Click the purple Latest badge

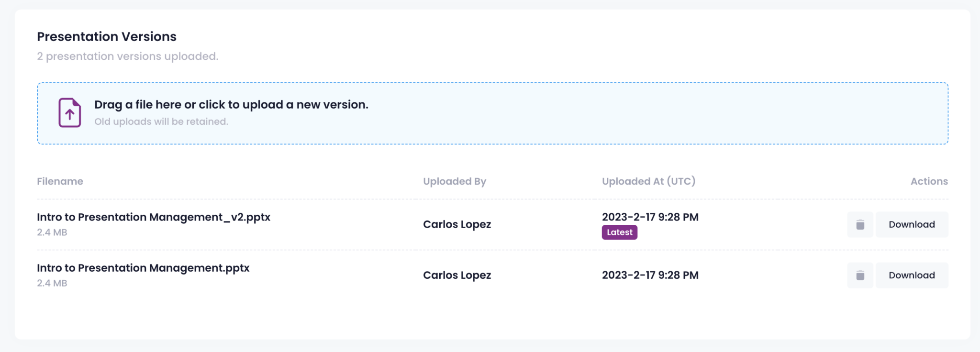(x=619, y=232)
